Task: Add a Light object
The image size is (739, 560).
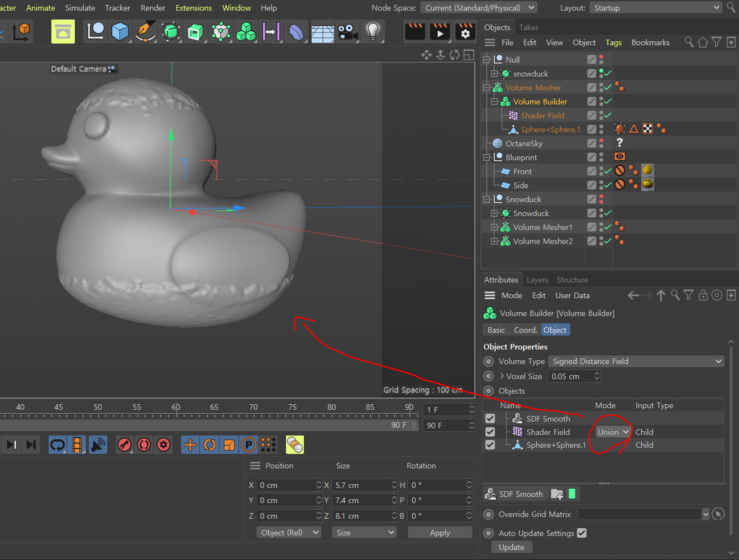Action: point(373,32)
